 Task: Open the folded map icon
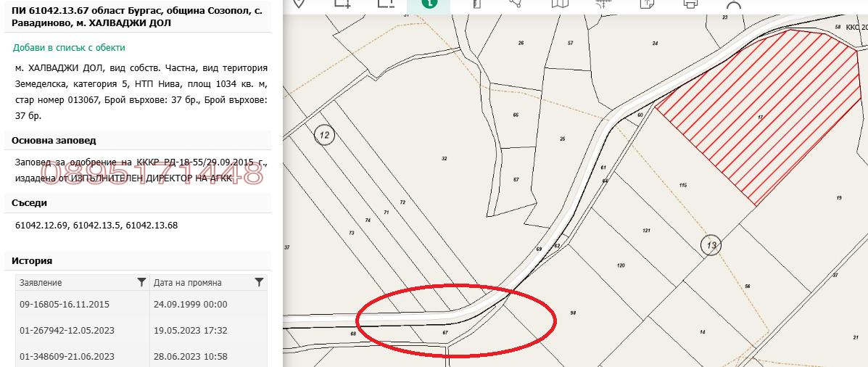pyautogui.click(x=559, y=4)
